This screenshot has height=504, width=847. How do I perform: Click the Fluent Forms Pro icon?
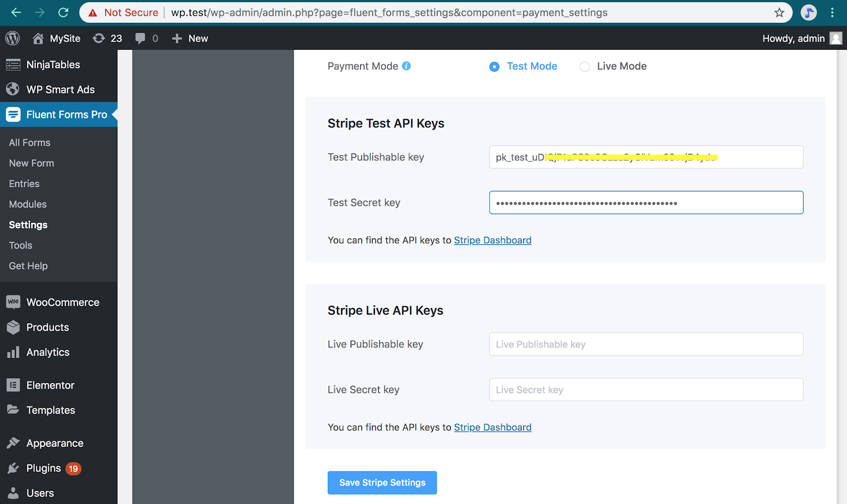(x=13, y=114)
